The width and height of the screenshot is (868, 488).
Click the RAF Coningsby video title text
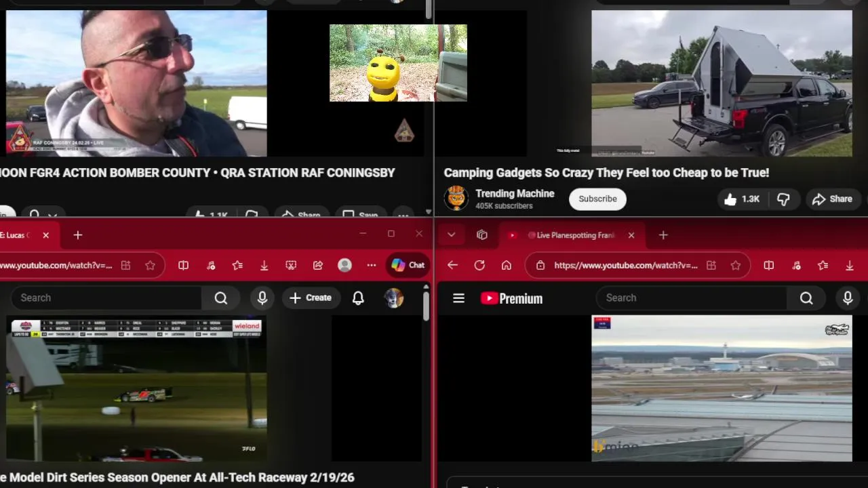click(197, 173)
